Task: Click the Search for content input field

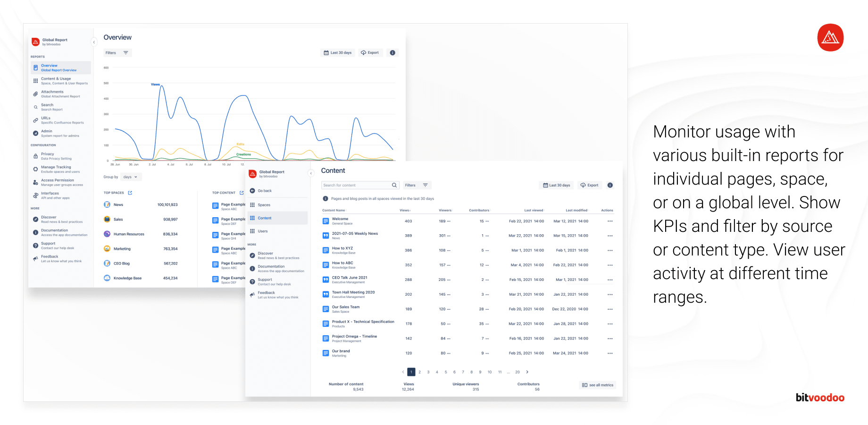Action: [356, 185]
